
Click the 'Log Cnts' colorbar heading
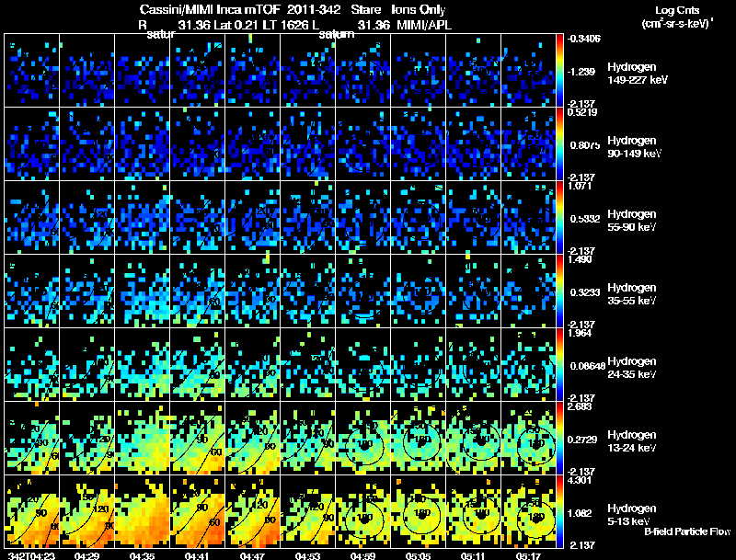677,11
